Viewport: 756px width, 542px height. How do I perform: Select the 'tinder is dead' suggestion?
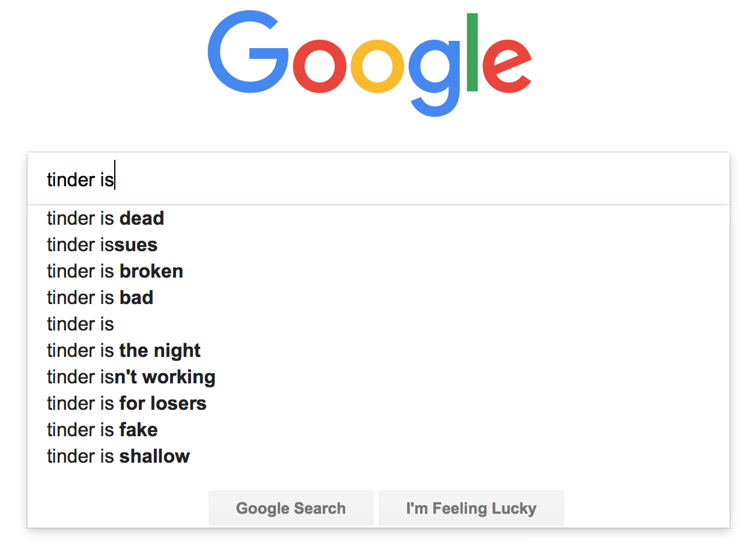(x=106, y=218)
